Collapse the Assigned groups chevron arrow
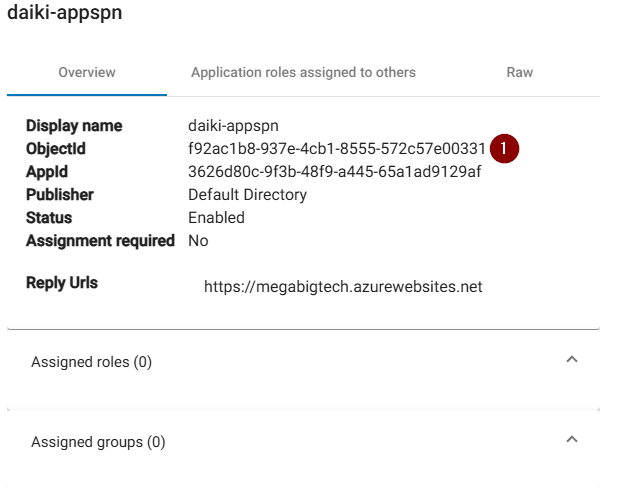This screenshot has height=488, width=617. (x=572, y=440)
